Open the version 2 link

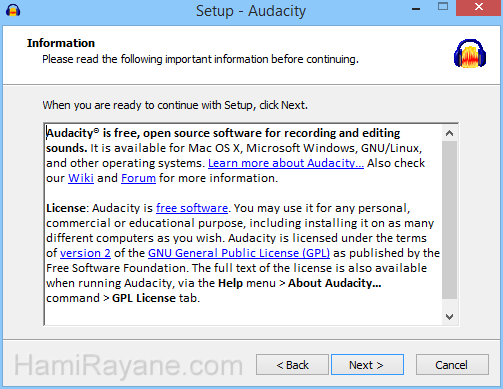pyautogui.click(x=85, y=253)
